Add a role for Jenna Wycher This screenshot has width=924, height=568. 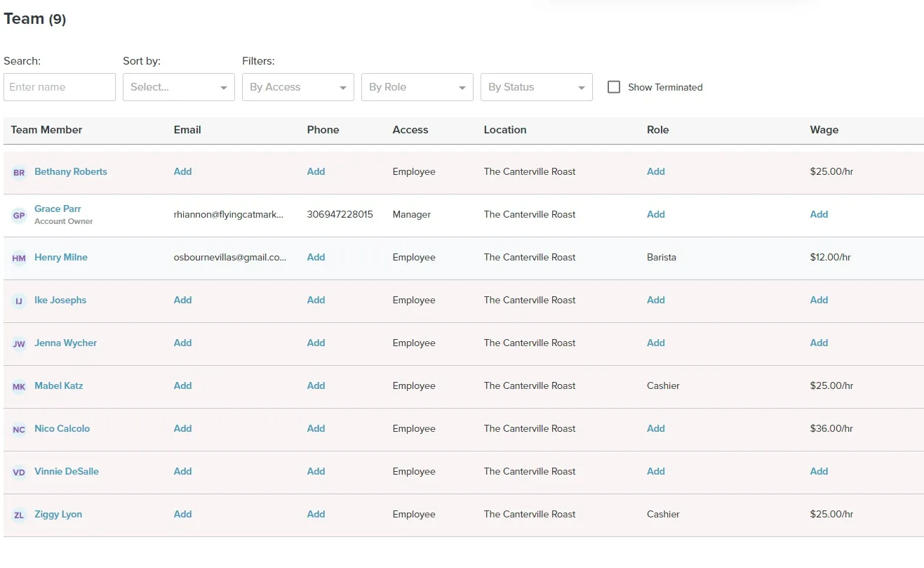656,343
